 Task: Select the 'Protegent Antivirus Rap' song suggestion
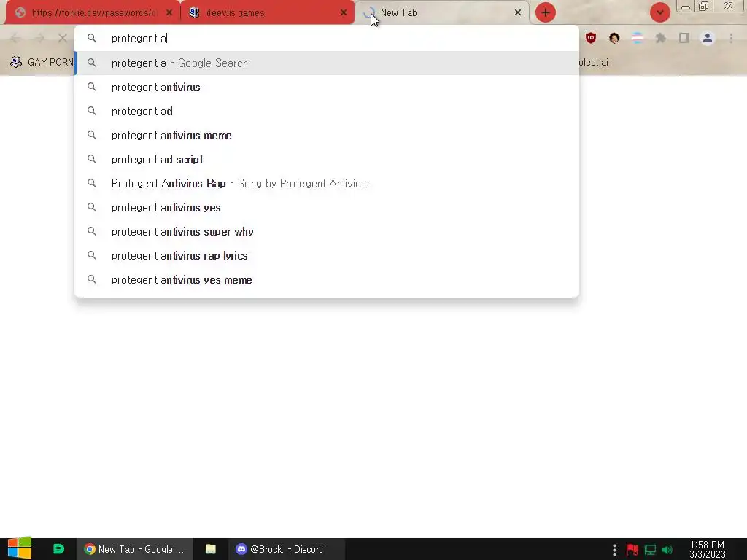327,183
